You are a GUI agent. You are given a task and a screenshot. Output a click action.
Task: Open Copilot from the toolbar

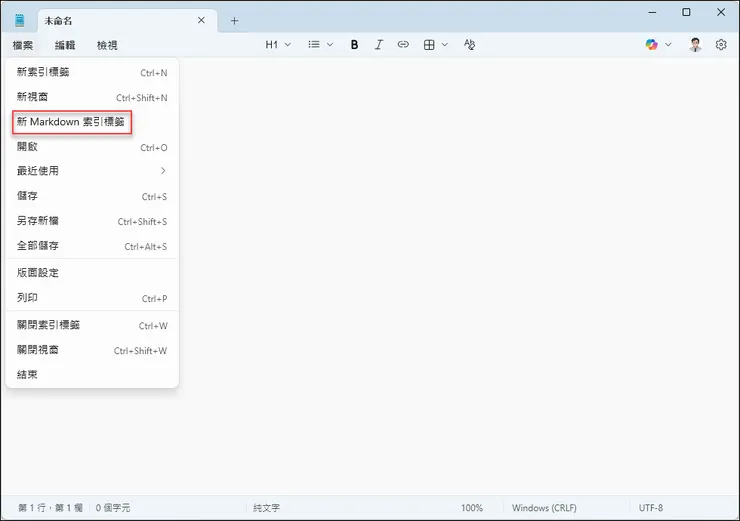652,44
